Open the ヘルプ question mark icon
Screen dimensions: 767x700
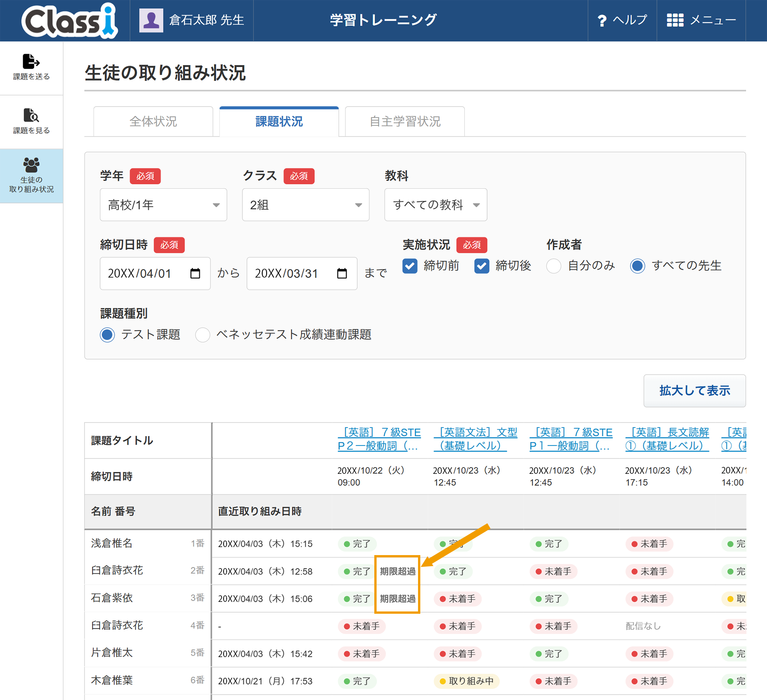click(602, 21)
